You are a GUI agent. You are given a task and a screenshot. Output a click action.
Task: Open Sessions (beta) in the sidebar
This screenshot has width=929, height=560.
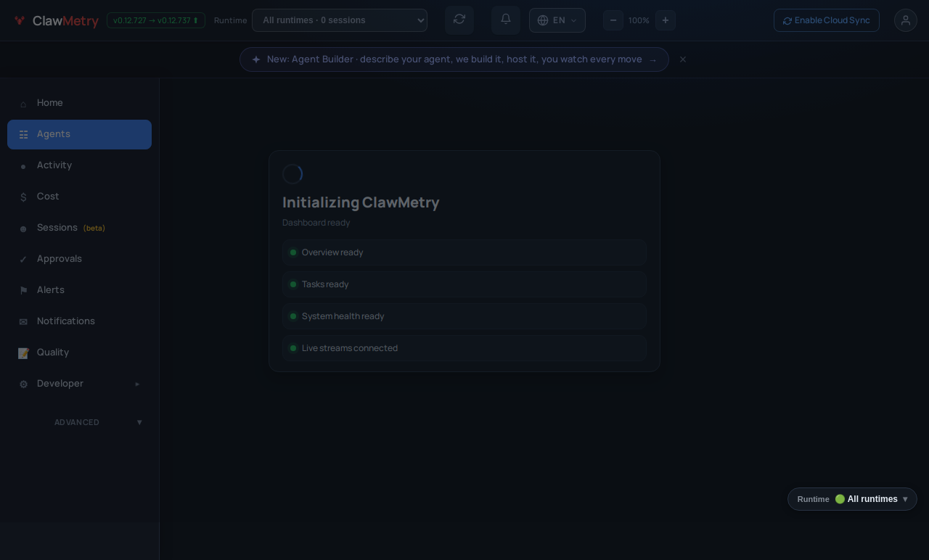click(x=80, y=228)
